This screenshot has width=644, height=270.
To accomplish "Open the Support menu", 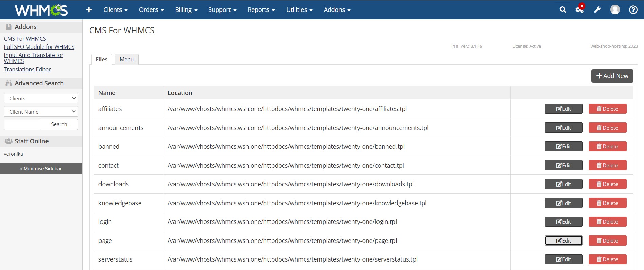I will 222,10.
